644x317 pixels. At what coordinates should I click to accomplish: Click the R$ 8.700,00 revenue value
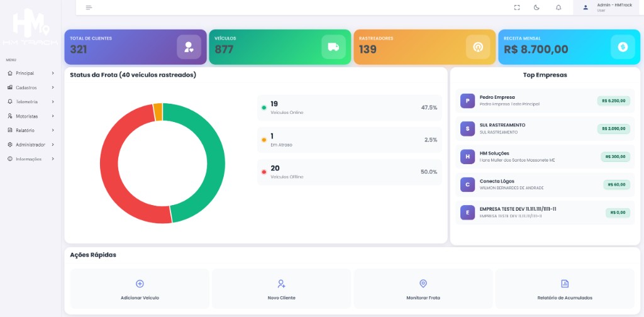[536, 50]
